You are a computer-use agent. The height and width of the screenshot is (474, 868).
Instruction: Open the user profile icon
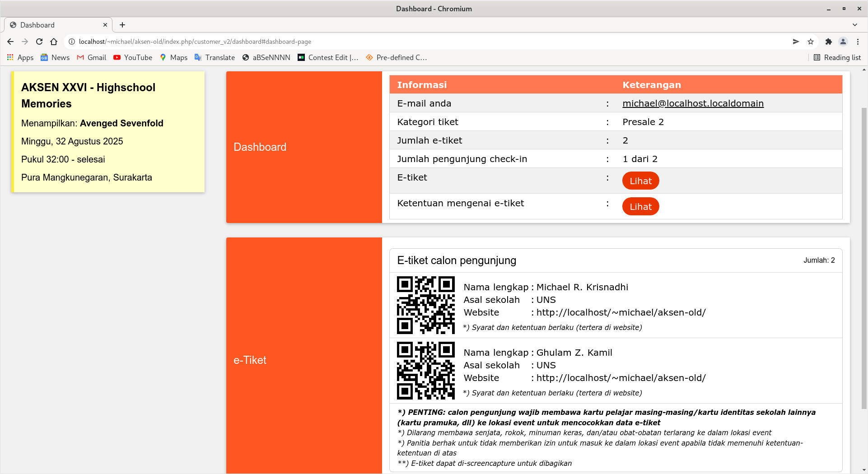[x=843, y=42]
